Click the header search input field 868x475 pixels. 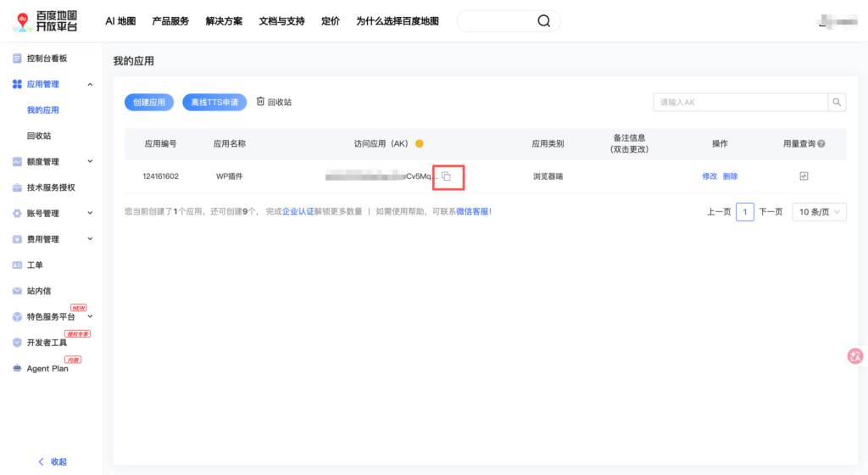[498, 21]
